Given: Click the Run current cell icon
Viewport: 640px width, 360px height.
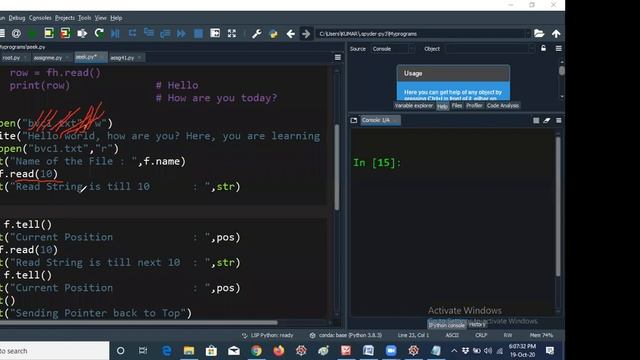Looking at the screenshot, I should coord(49,33).
